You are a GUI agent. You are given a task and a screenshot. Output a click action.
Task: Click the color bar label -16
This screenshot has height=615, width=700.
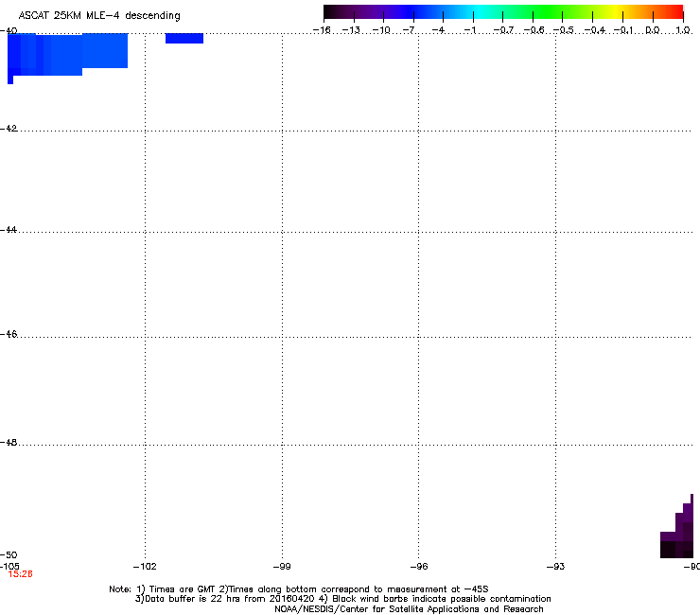pyautogui.click(x=322, y=30)
